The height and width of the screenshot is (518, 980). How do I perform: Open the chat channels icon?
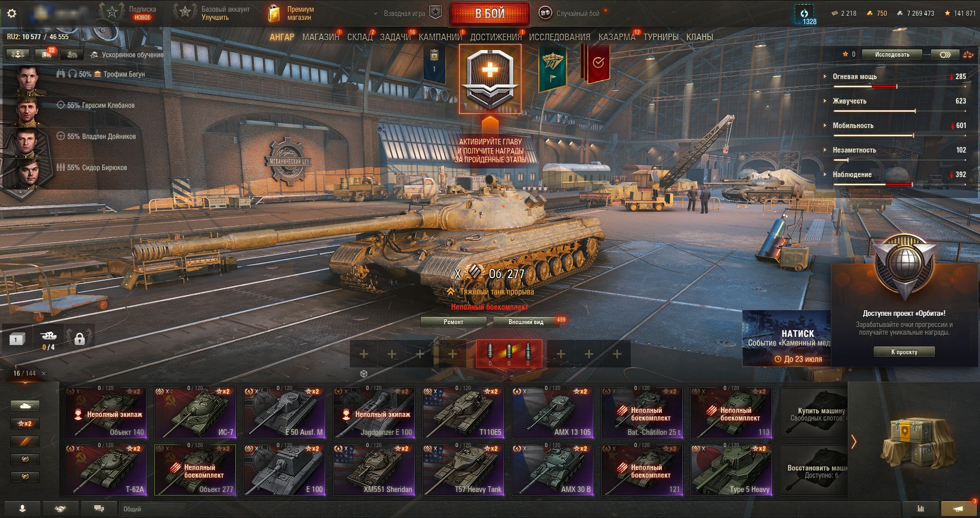pyautogui.click(x=99, y=509)
